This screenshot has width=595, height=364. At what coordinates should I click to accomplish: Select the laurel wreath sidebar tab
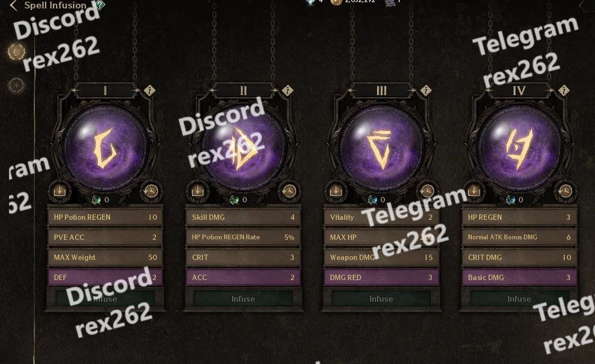pyautogui.click(x=17, y=52)
